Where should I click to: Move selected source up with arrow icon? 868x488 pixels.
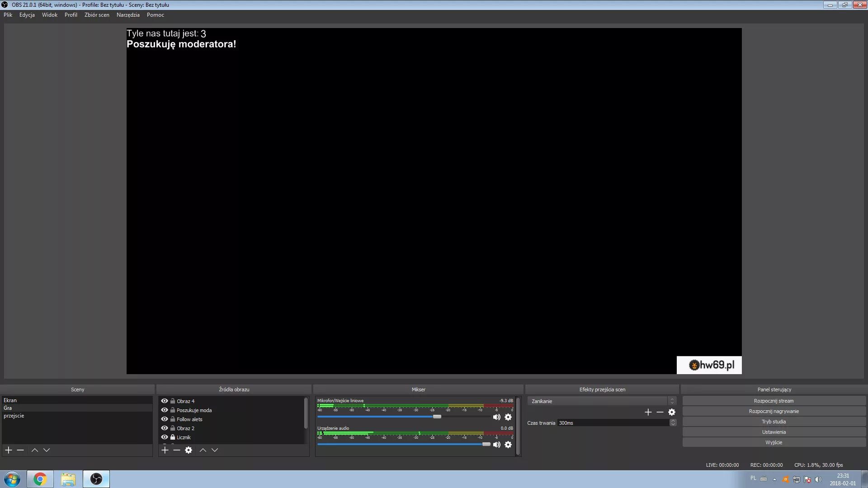tap(203, 450)
